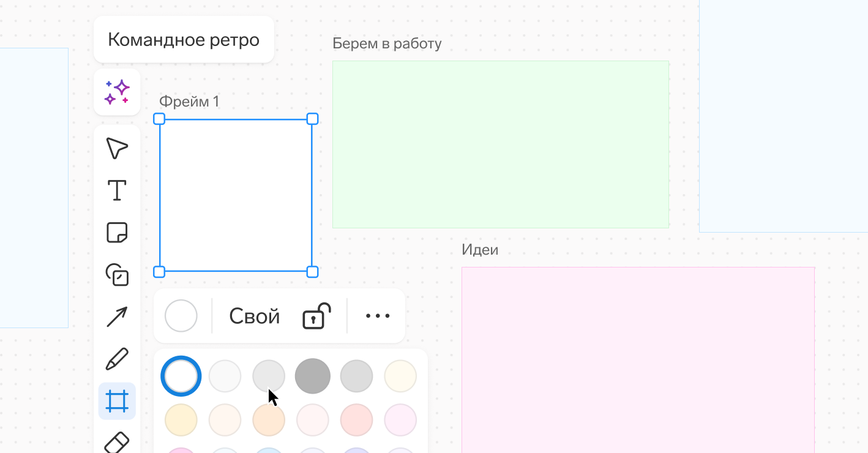
Task: Activate the frame tool
Action: [117, 401]
